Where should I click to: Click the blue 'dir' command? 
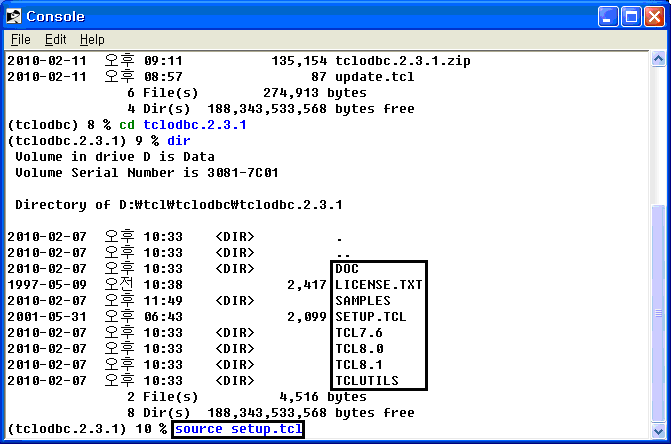179,141
